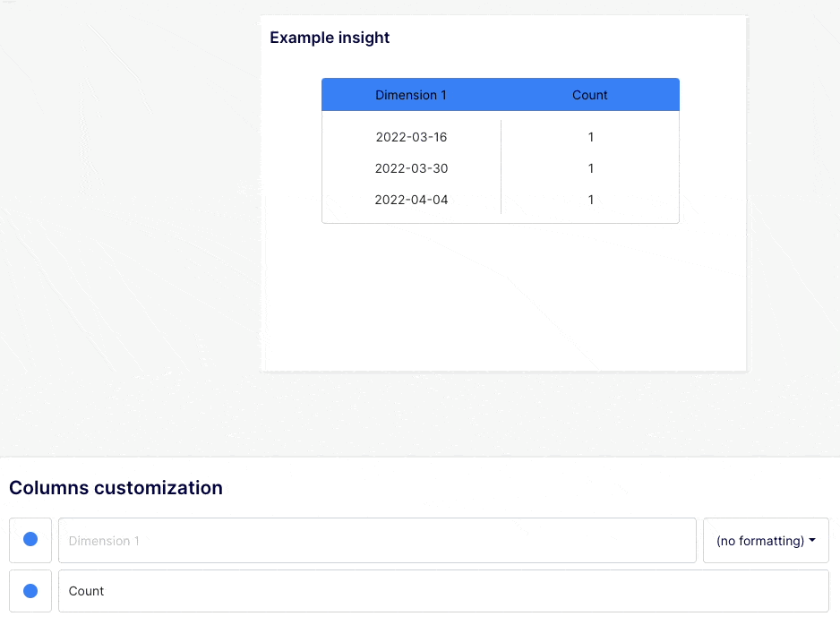The image size is (840, 625).
Task: Click the Dimension 1 table header
Action: point(411,94)
